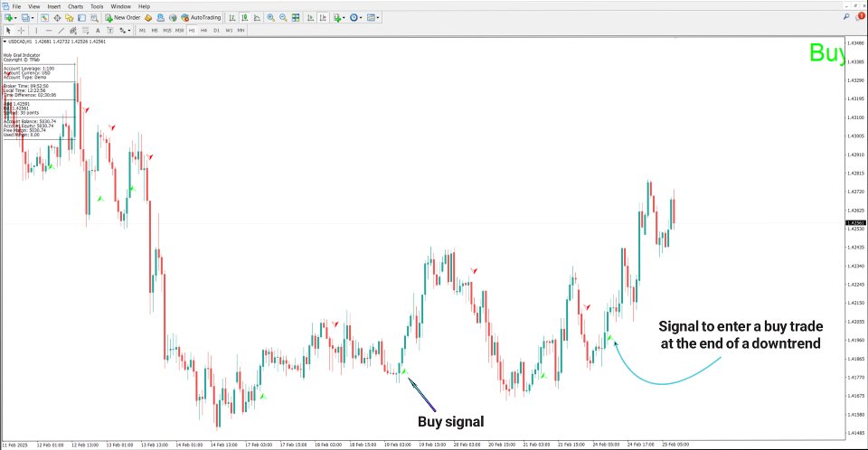This screenshot has height=450, width=868.
Task: Toggle the AutoTrading button
Action: click(x=201, y=18)
